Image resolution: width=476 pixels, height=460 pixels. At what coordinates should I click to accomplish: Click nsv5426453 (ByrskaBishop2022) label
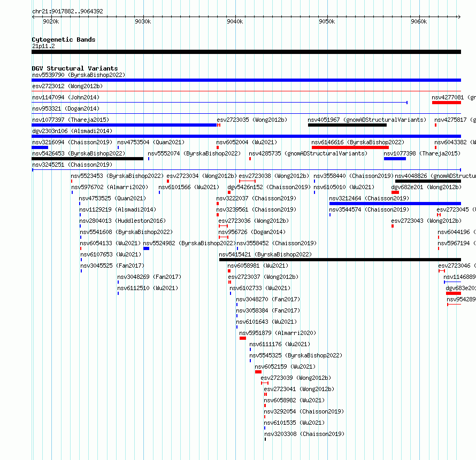79,153
